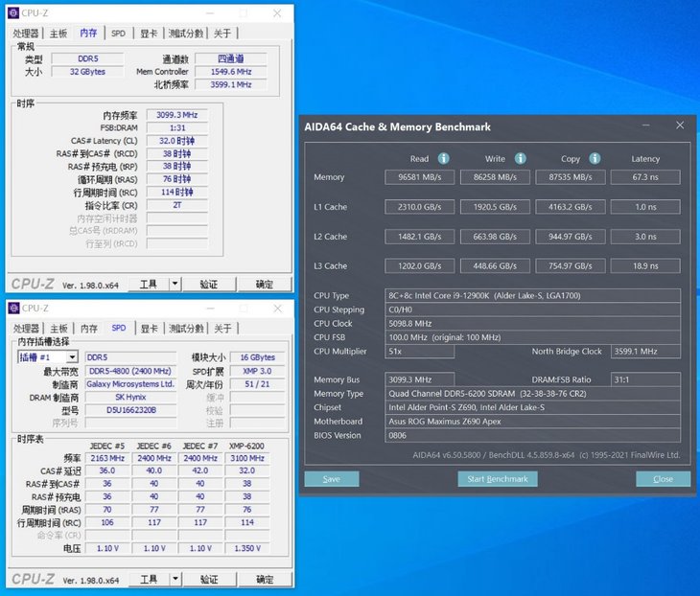Click the Memory Read value 96581 MB/s

420,177
